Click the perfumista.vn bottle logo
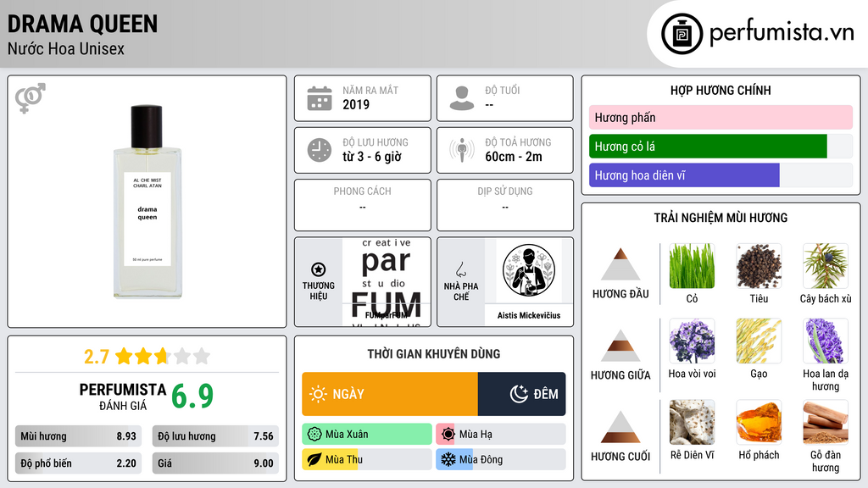Image resolution: width=868 pixels, height=488 pixels. point(682,34)
